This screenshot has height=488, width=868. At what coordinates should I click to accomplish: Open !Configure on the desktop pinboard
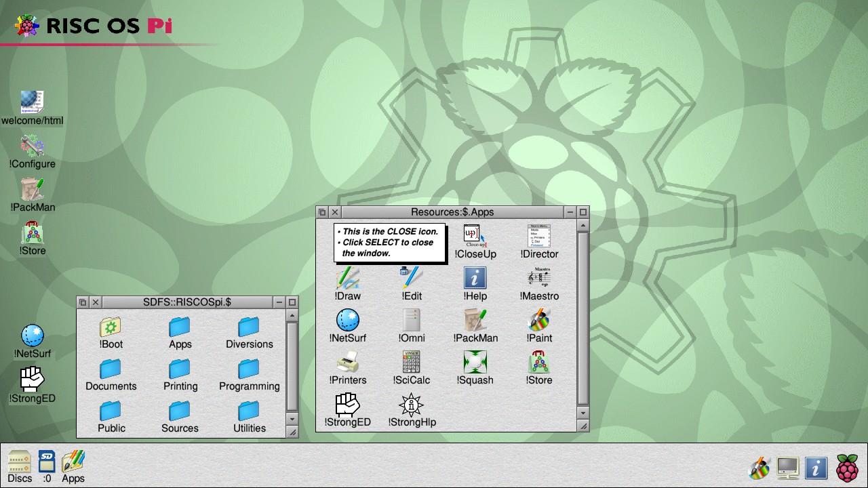pyautogui.click(x=32, y=146)
